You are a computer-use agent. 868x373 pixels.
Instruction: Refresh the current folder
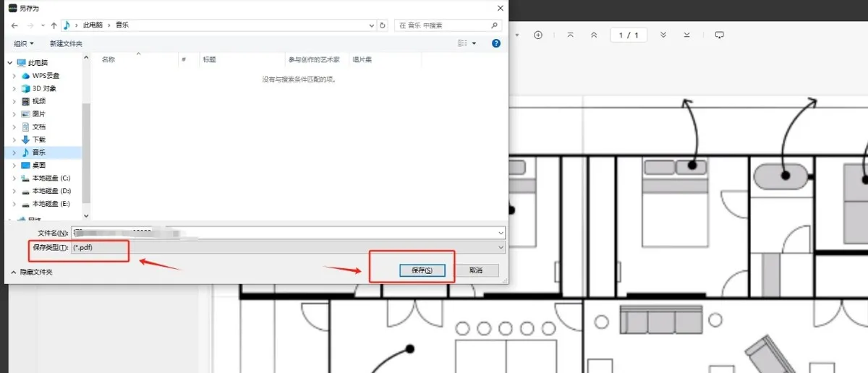click(383, 25)
